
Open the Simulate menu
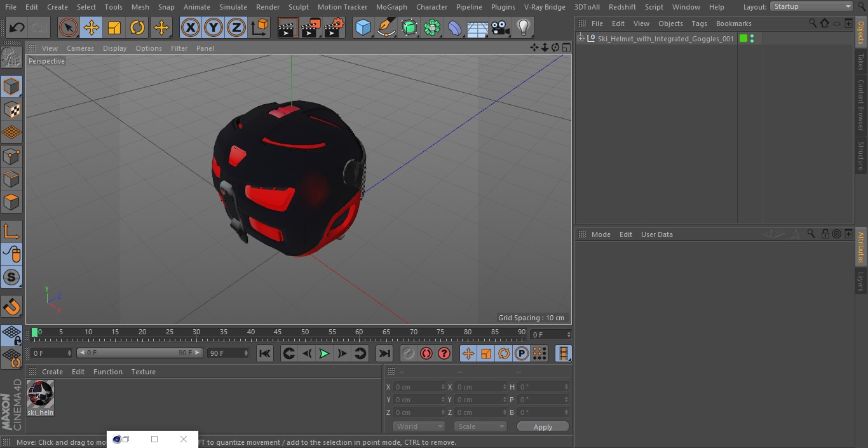tap(233, 7)
